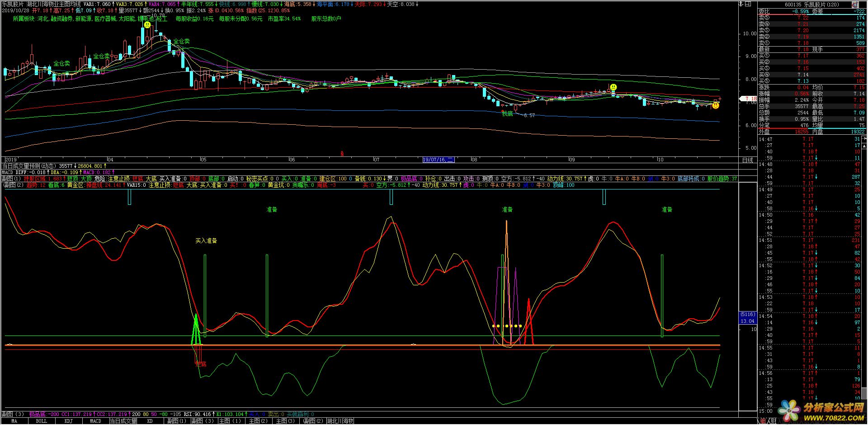The height and width of the screenshot is (425, 868).
Task: Click the 换手 value 0.95%
Action: (802, 119)
